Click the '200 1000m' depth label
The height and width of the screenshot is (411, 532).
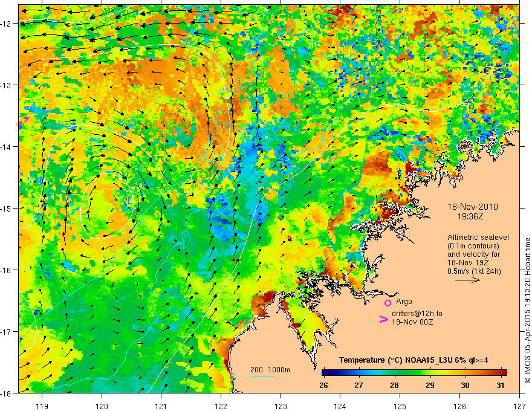(270, 370)
